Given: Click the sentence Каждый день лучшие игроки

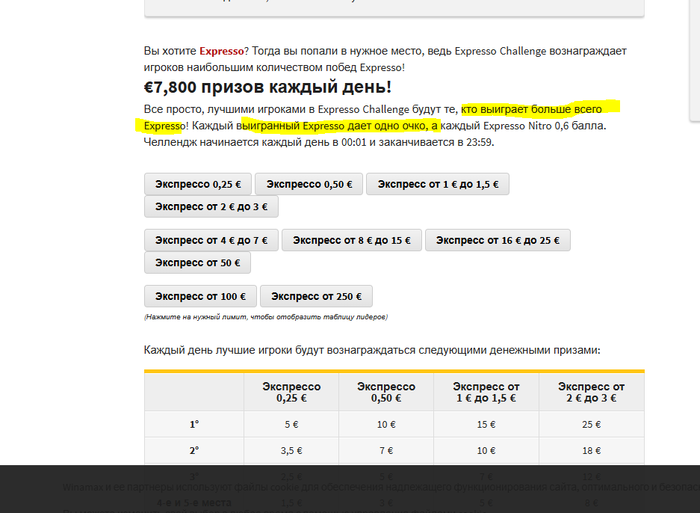Looking at the screenshot, I should coord(372,350).
